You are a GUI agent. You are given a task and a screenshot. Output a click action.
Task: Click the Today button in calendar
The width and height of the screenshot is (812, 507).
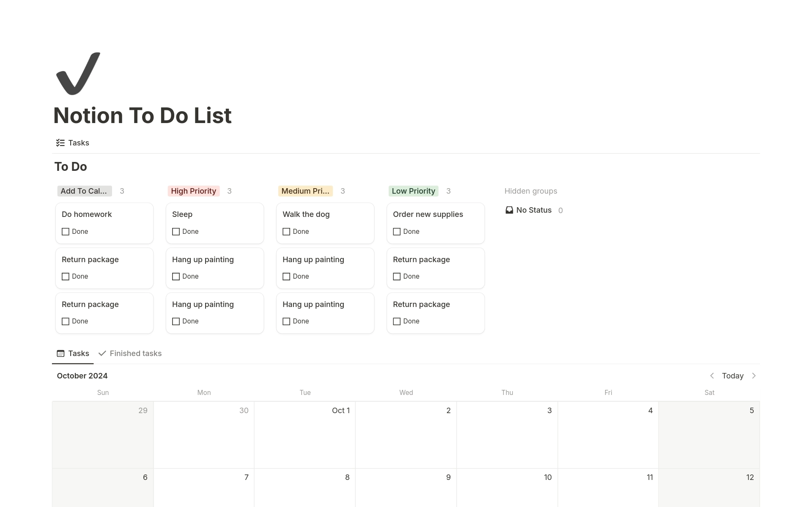[732, 375]
